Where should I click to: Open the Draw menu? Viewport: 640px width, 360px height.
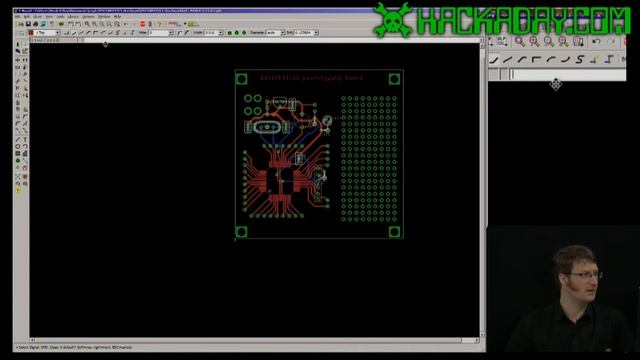pyautogui.click(x=38, y=17)
